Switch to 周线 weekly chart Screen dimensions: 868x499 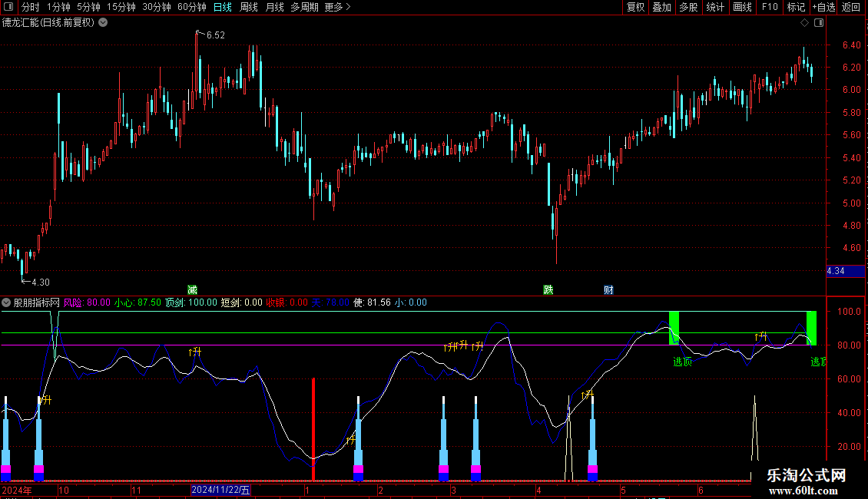[249, 7]
